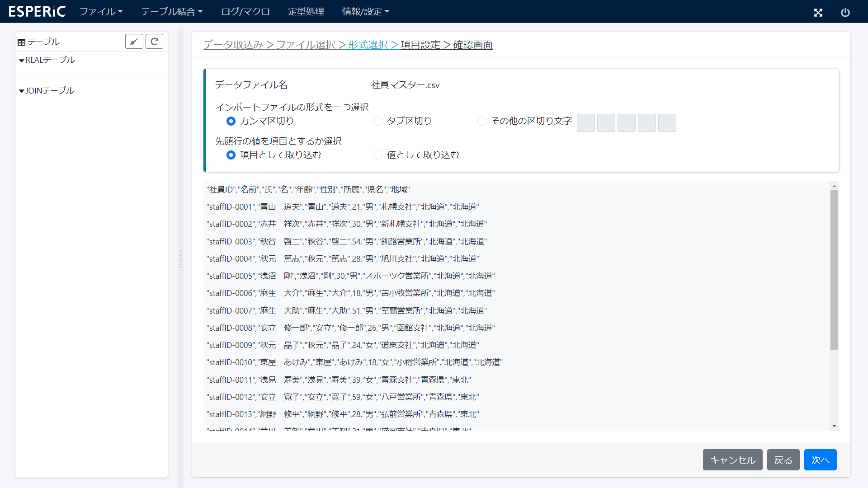The image size is (868, 488).
Task: Cancel the import with キャンセル button
Action: click(x=732, y=460)
